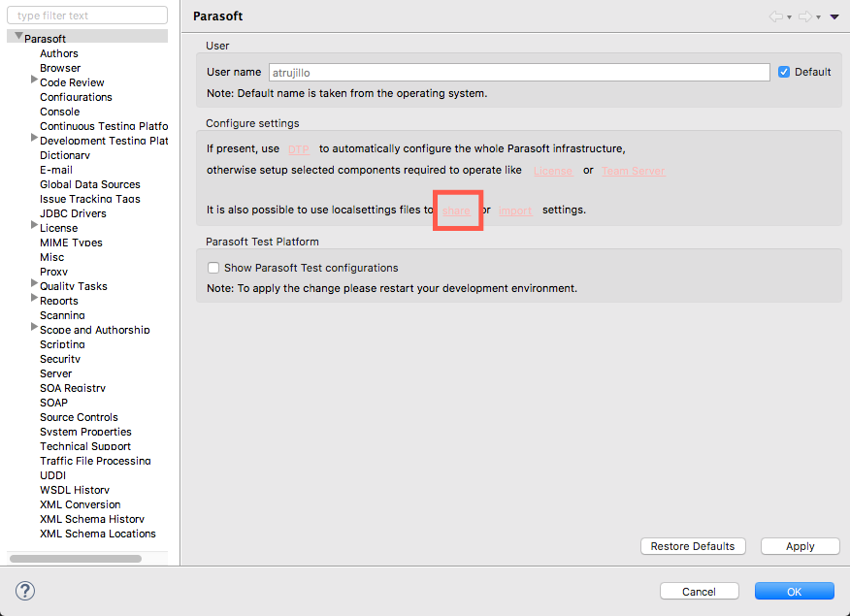Image resolution: width=850 pixels, height=616 pixels.
Task: Open the forward arrow history dropdown
Action: [x=819, y=17]
